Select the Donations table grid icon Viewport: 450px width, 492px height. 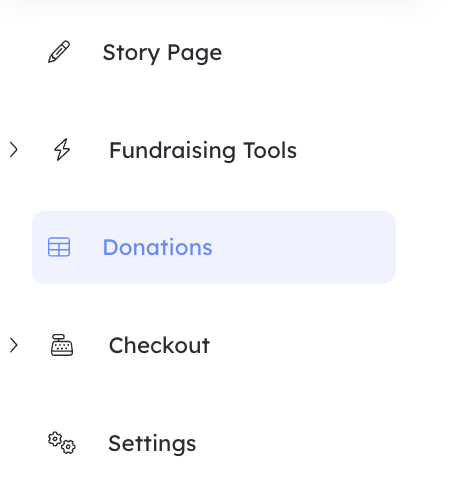pos(59,247)
